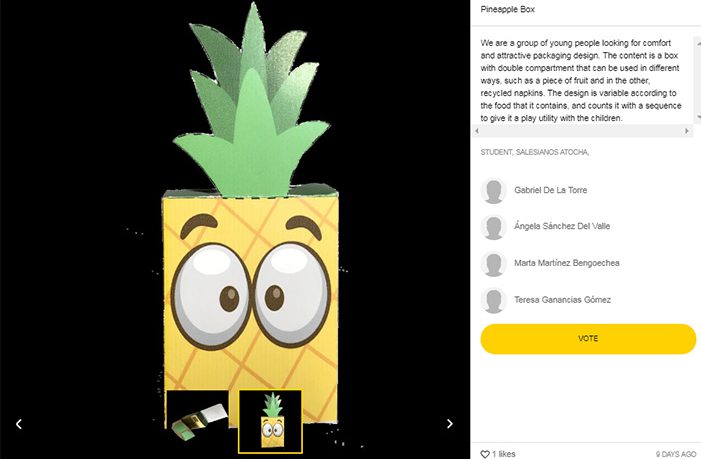Open Gabriel De La Torre's avatar
701x459 pixels.
(494, 191)
